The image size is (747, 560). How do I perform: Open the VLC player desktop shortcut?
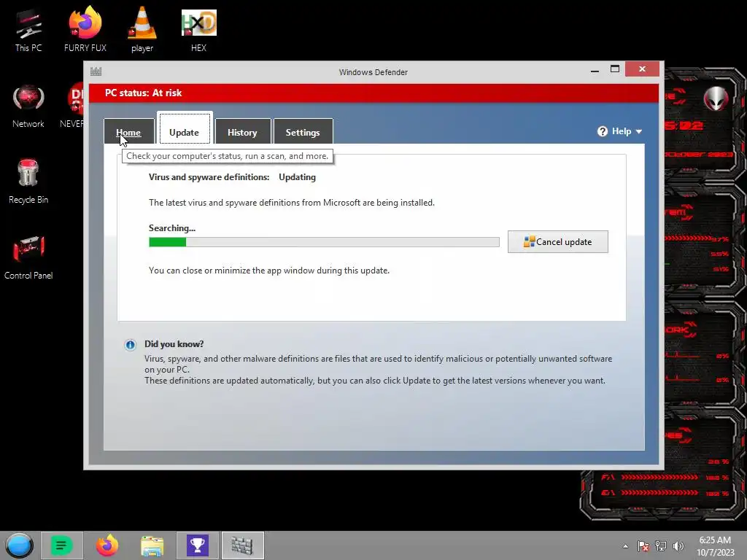click(x=142, y=29)
